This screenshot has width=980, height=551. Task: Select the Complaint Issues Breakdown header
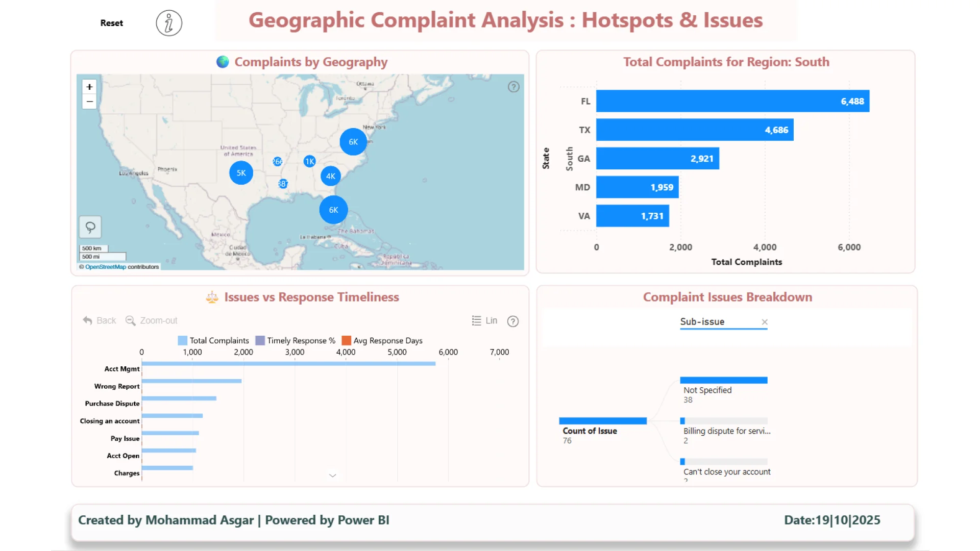(727, 297)
